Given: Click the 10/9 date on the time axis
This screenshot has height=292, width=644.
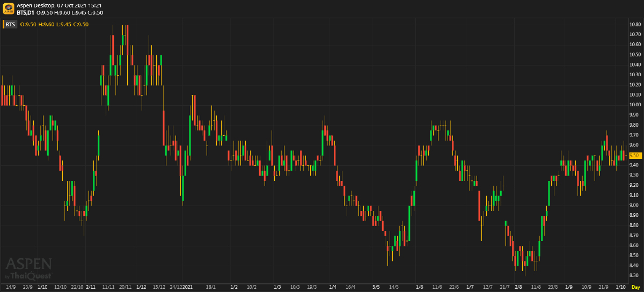Looking at the screenshot, I should coord(586,287).
